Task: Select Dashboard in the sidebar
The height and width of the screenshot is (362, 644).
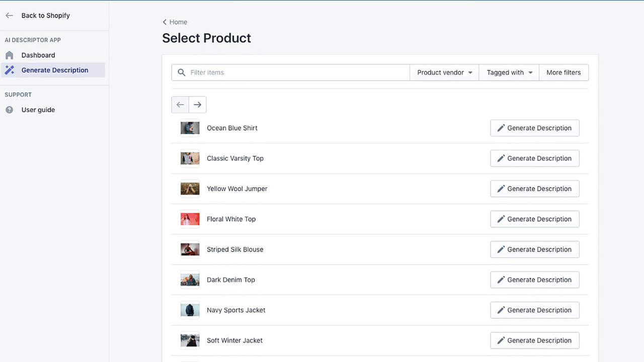Action: (x=39, y=55)
